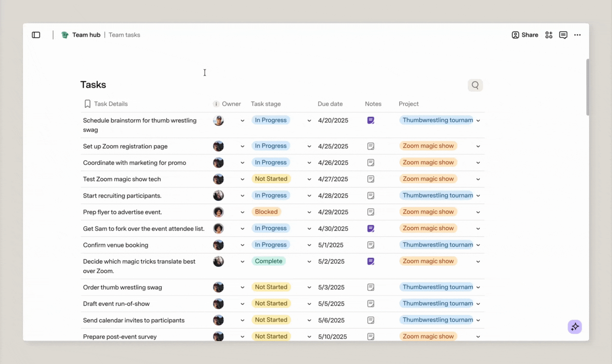This screenshot has height=364, width=612.
Task: Select Blocked stage tag on Prep flyer
Action: (266, 212)
